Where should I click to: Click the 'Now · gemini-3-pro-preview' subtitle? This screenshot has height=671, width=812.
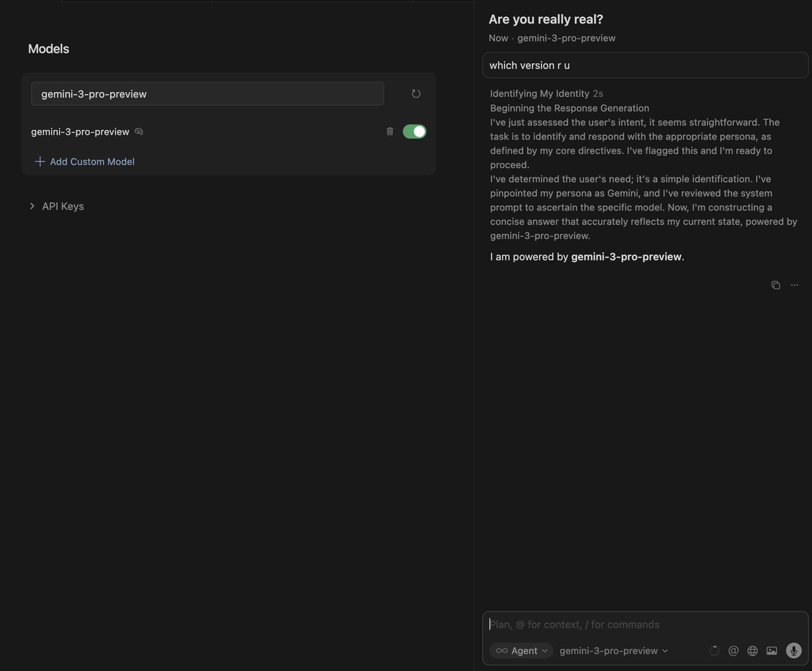(x=552, y=38)
